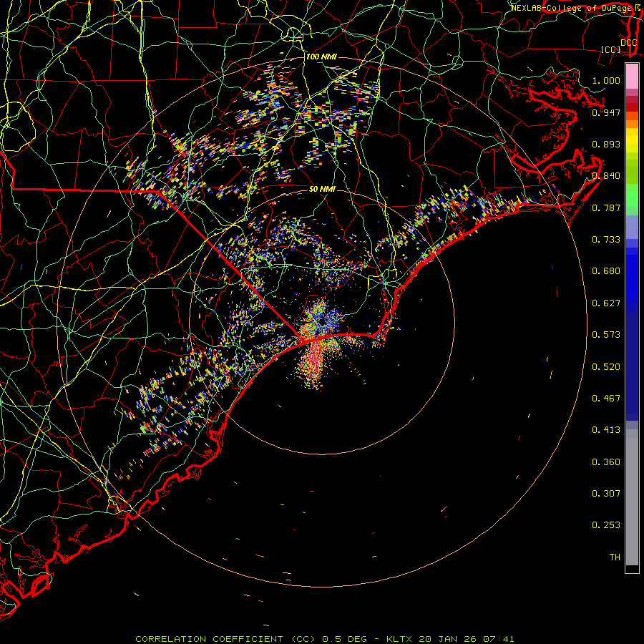Select the 0.627 scale value
644x644 pixels.
coord(606,303)
